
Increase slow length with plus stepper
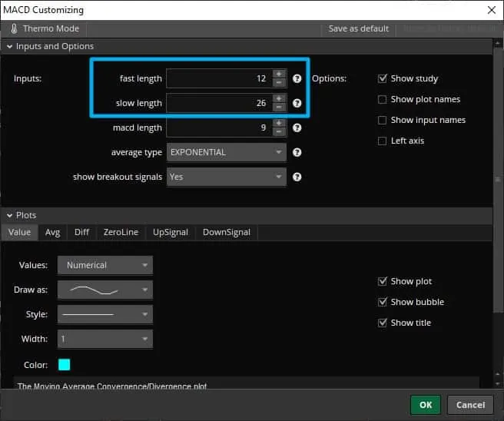(279, 98)
